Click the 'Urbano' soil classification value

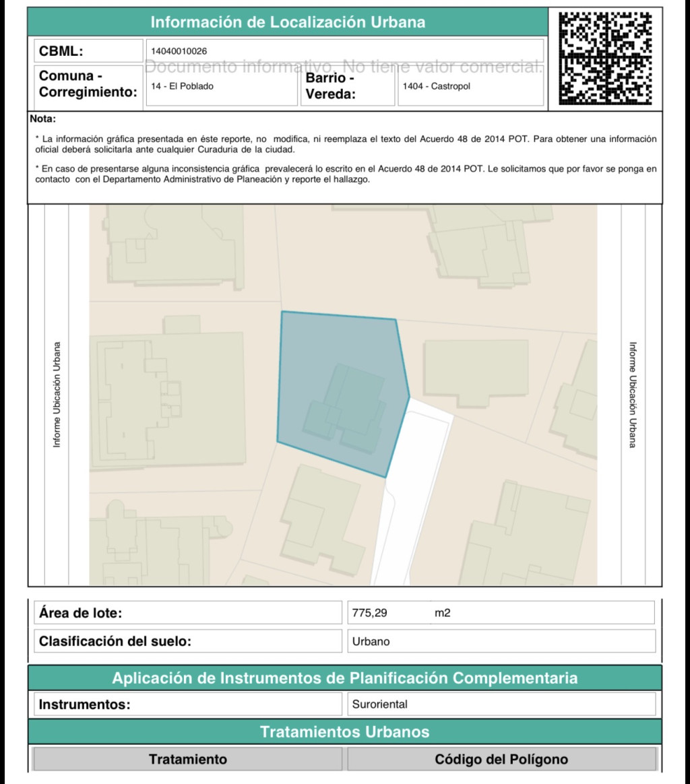371,641
